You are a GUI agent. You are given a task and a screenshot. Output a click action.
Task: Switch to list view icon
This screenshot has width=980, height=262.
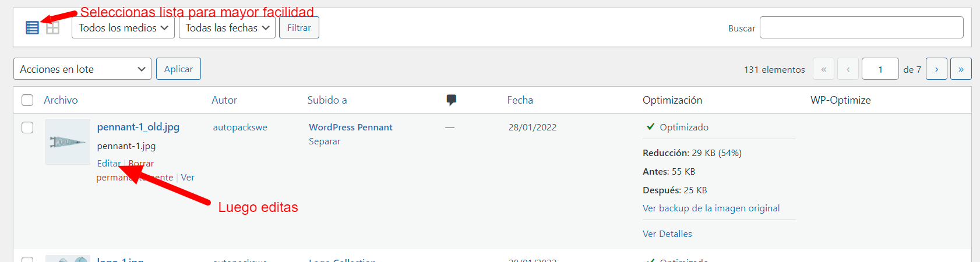33,27
